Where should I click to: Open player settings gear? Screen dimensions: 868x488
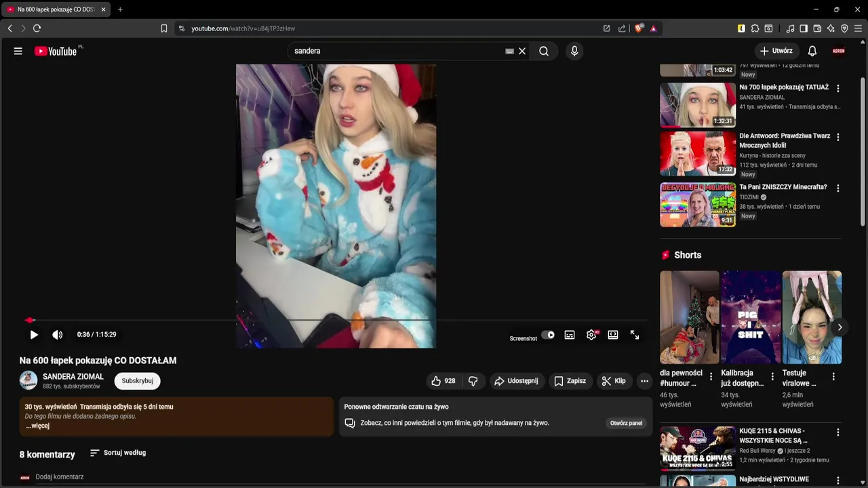click(x=591, y=335)
